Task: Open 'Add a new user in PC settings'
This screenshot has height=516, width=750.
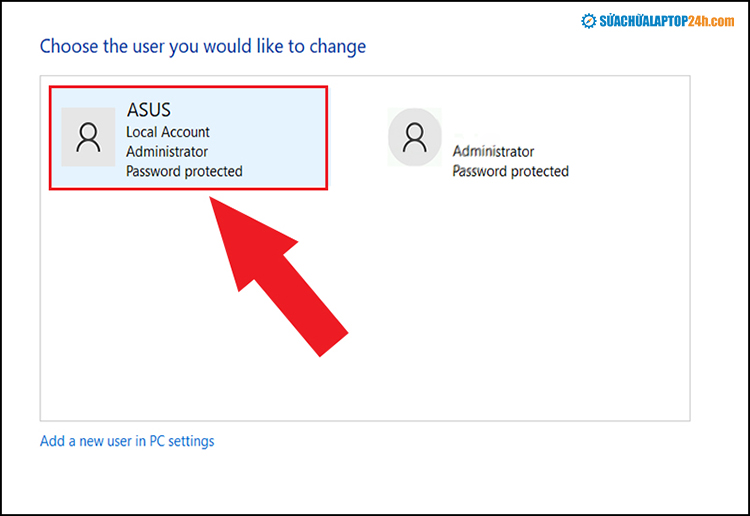Action: tap(127, 441)
